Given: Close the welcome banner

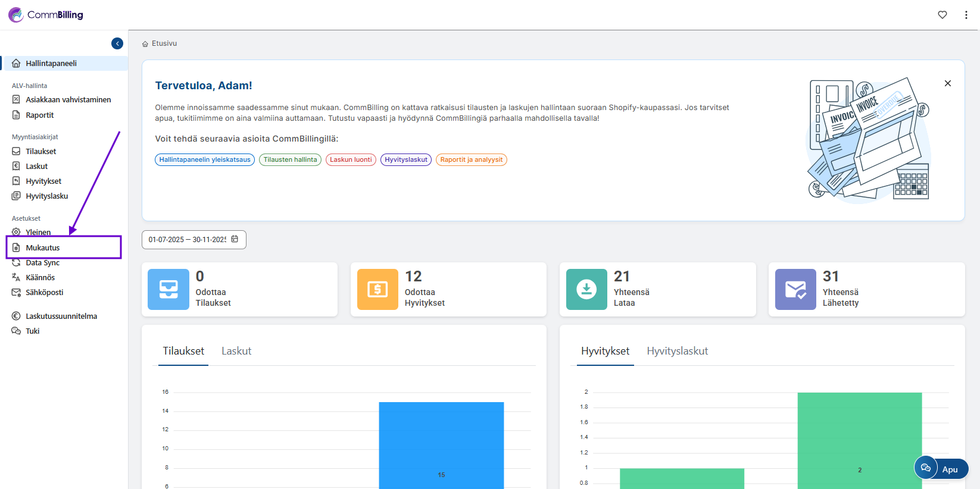Looking at the screenshot, I should 947,83.
